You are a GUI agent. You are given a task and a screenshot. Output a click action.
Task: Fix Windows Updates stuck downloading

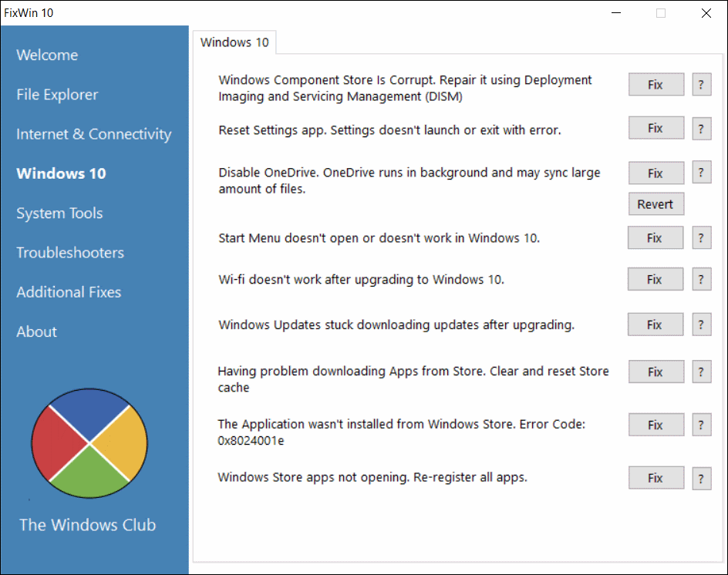click(655, 324)
